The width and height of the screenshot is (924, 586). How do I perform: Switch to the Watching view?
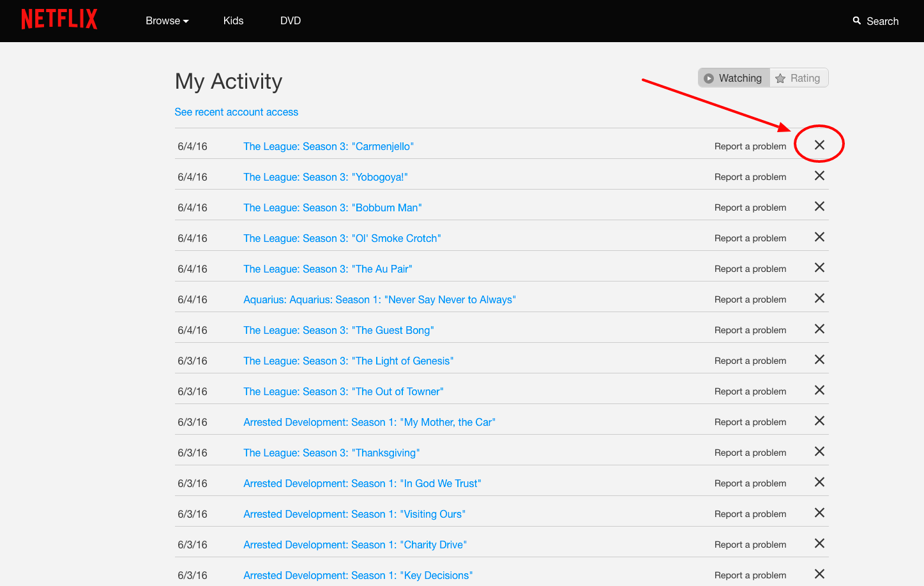734,77
